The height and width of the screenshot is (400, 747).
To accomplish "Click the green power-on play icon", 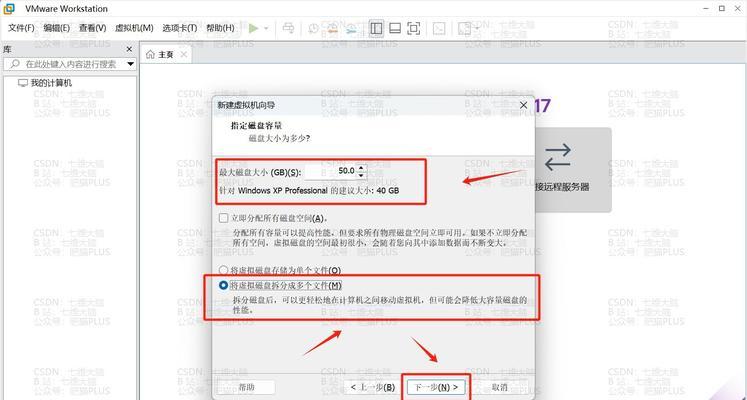I will (254, 29).
